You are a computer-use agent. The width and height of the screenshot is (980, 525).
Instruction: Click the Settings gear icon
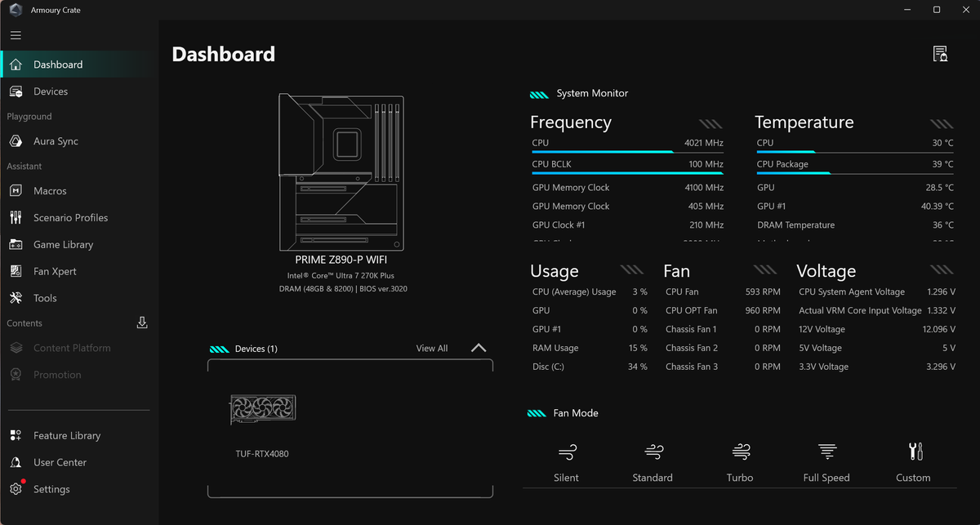pos(16,489)
